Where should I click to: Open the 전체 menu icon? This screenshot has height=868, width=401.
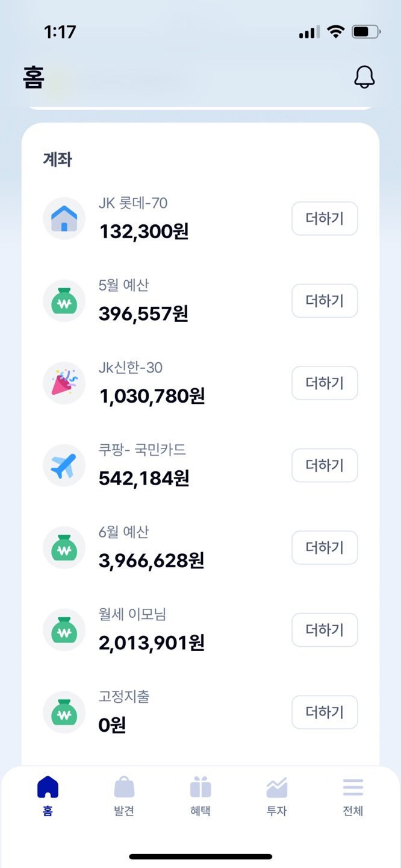pyautogui.click(x=353, y=796)
